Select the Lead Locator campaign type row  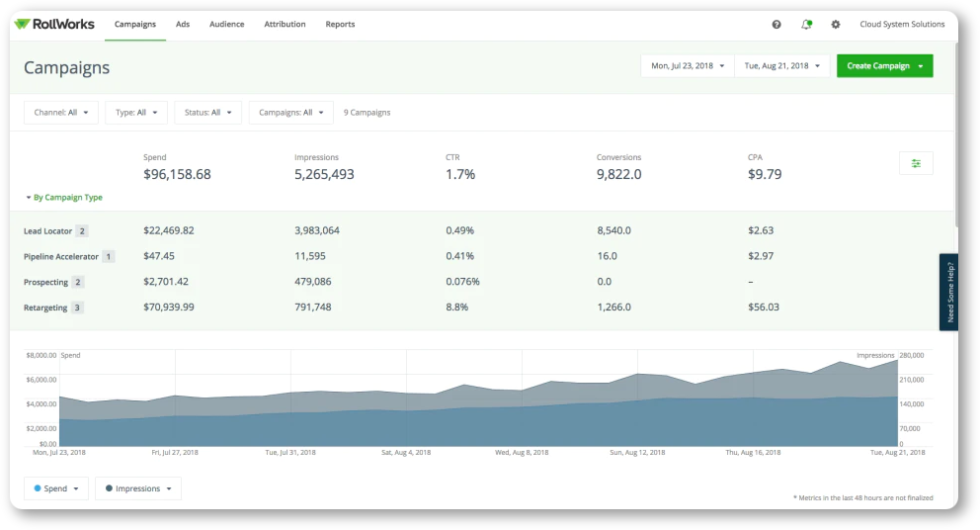coord(482,230)
